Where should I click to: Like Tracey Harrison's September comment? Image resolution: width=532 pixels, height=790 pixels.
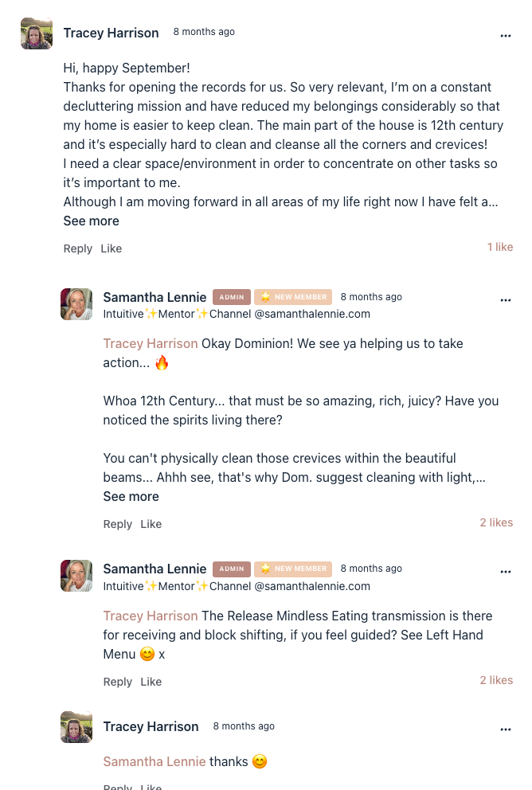(x=111, y=249)
